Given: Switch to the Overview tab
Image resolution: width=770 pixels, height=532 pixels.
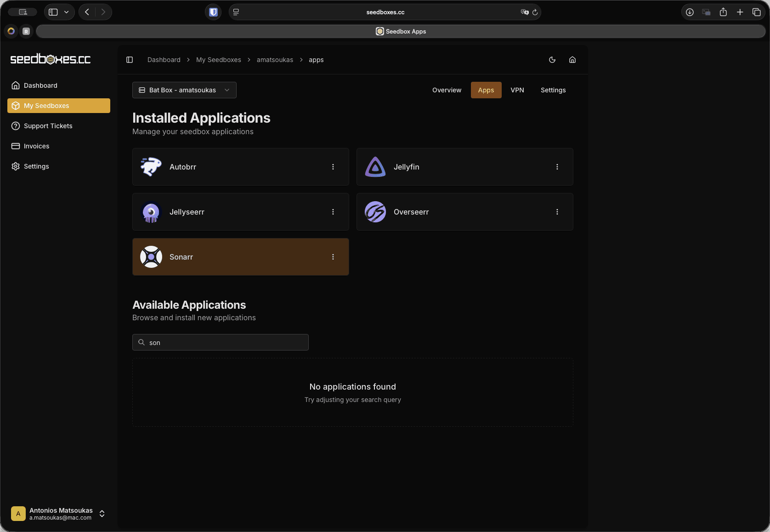Looking at the screenshot, I should tap(447, 90).
